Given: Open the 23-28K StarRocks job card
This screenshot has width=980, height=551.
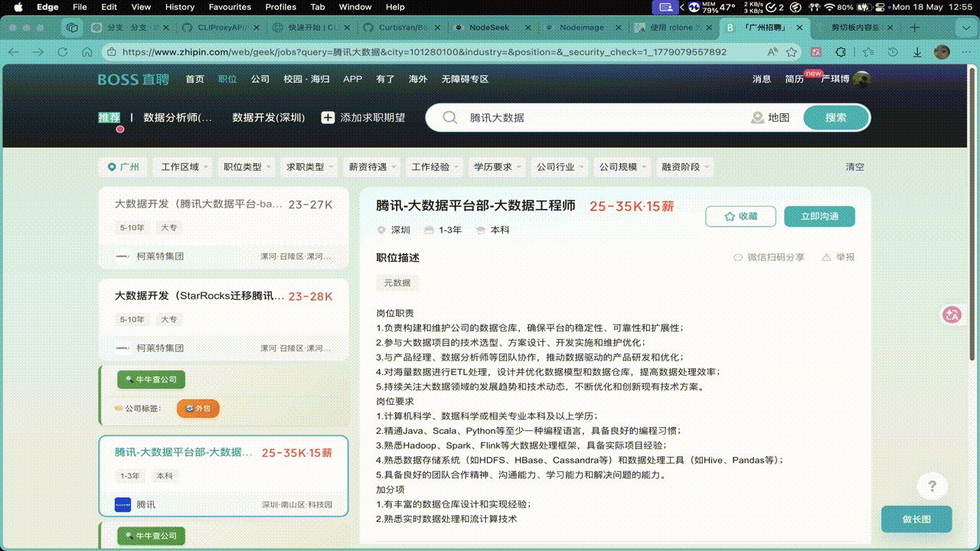Looking at the screenshot, I should coord(224,319).
